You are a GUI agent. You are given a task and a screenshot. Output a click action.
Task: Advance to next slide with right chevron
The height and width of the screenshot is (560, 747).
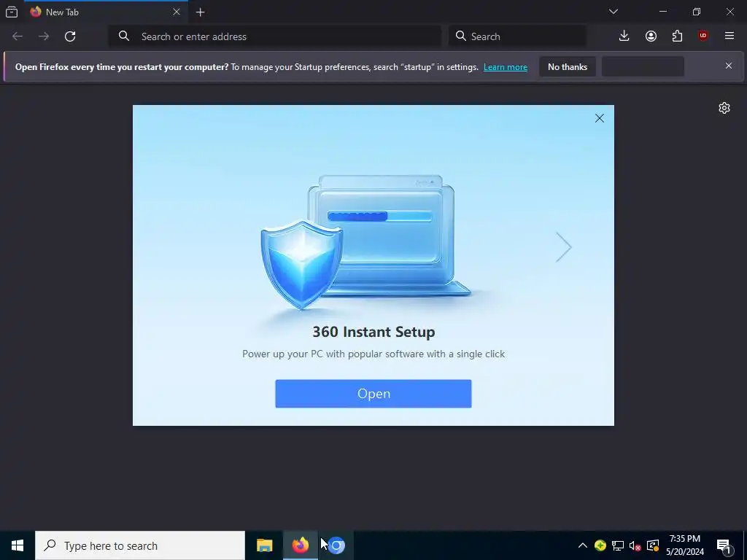pos(563,247)
